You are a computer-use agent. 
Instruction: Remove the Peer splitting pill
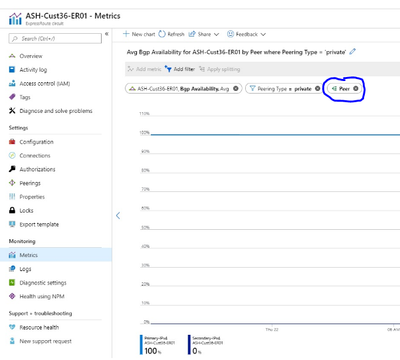point(356,88)
